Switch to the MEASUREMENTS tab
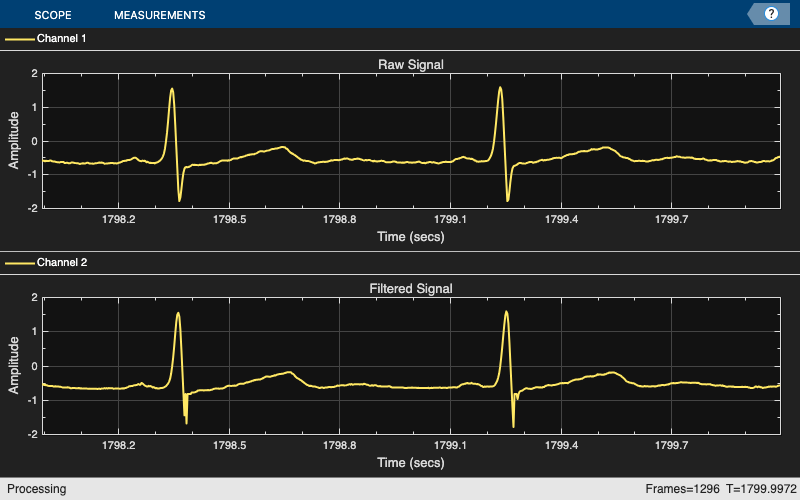This screenshot has width=800, height=500. tap(160, 15)
